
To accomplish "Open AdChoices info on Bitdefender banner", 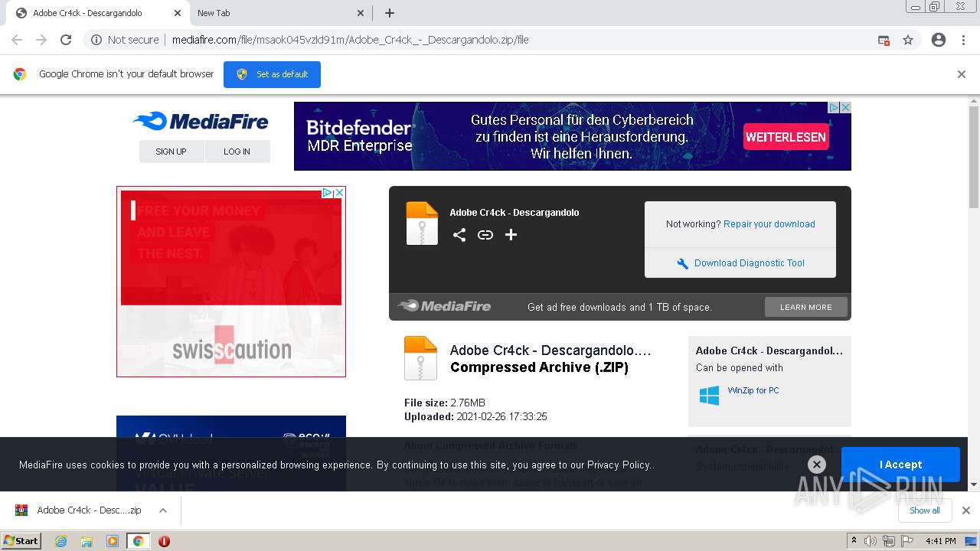I will click(835, 108).
